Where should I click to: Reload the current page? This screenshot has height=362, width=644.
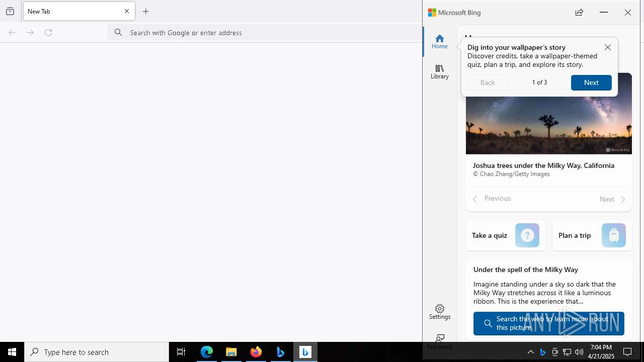tap(48, 33)
